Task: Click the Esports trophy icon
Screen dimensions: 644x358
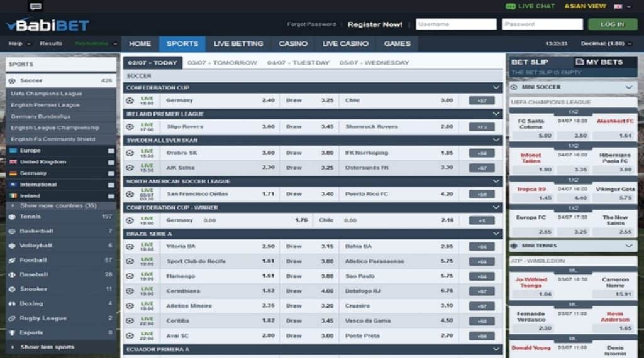Action: click(x=12, y=333)
